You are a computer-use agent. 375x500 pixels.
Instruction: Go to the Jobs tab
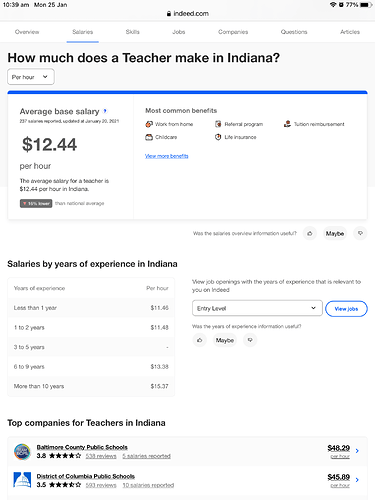pos(178,32)
